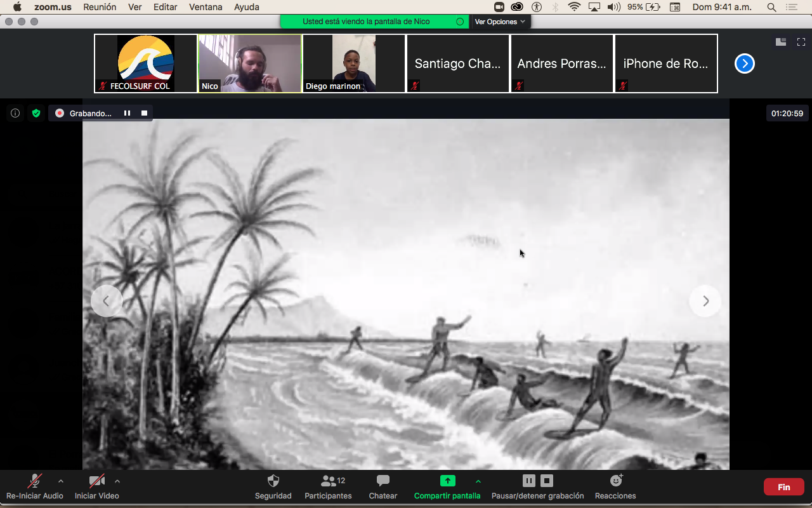The image size is (812, 508).
Task: Click the clock Dom 9:41 a.m.
Action: click(x=721, y=7)
